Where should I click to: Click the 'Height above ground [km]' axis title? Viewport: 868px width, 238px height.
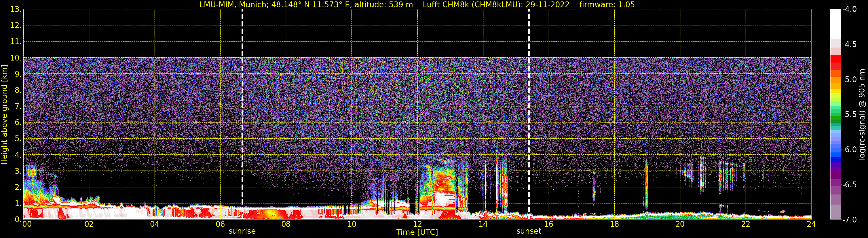pyautogui.click(x=4, y=115)
